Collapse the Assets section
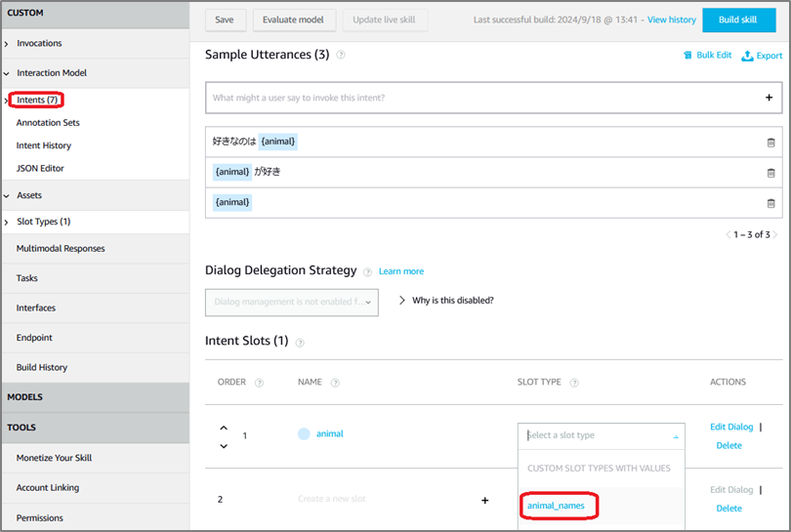Image resolution: width=791 pixels, height=532 pixels. 6,195
